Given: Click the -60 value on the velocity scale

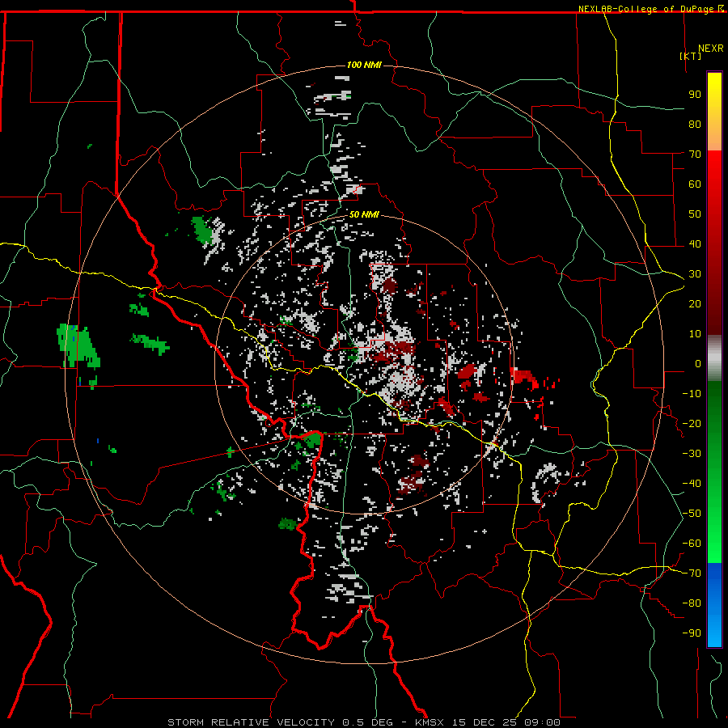Looking at the screenshot, I should click(692, 544).
